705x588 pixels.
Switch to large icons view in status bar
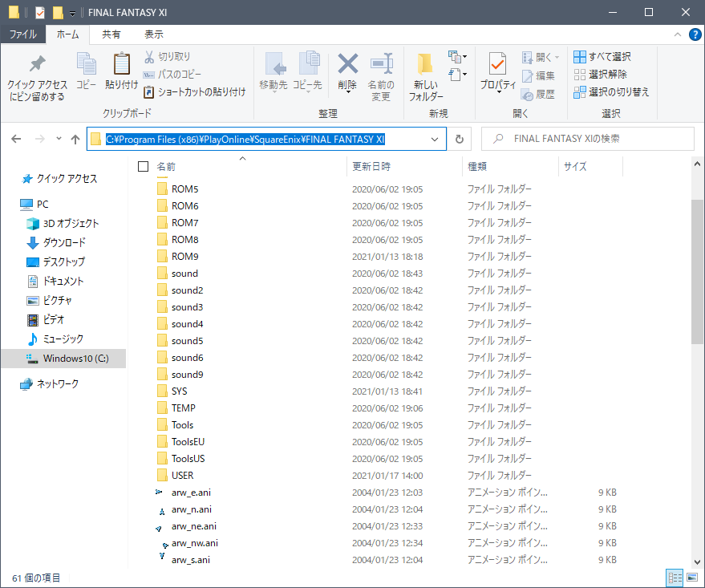coord(692,578)
